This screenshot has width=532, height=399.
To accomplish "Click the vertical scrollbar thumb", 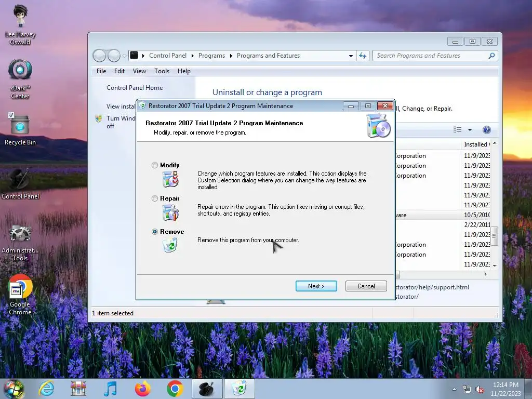I will pos(495,236).
